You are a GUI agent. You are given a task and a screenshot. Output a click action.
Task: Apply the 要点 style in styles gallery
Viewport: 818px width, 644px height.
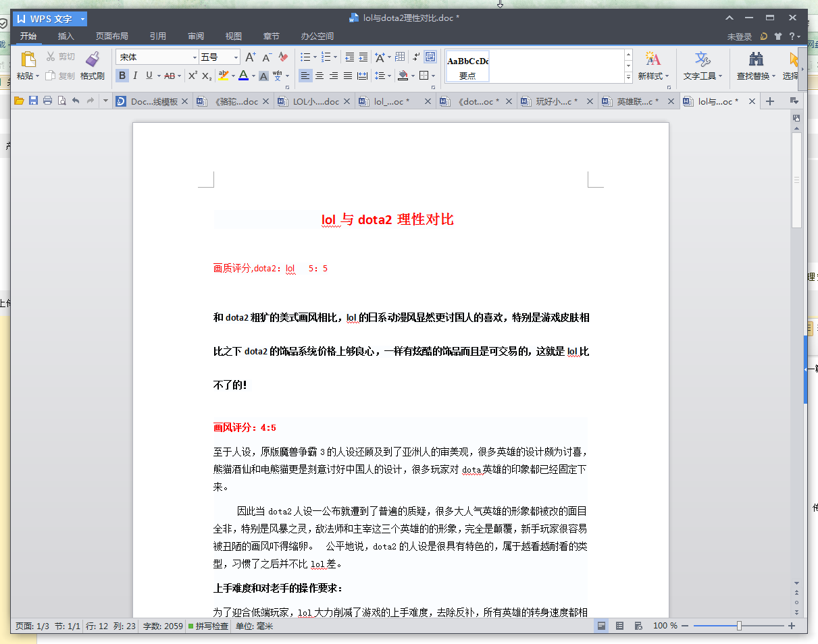point(467,66)
